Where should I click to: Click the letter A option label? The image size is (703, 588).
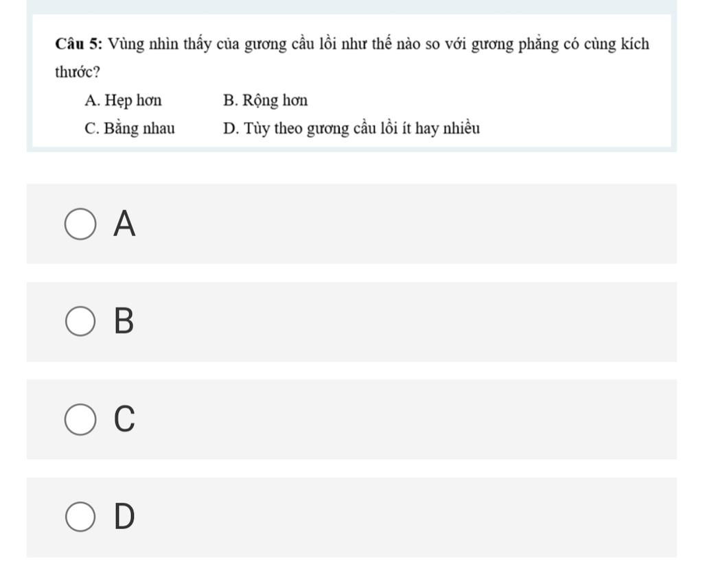124,223
